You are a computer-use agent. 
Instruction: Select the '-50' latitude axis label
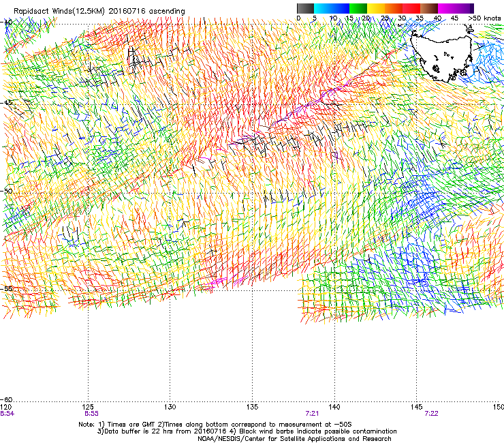pyautogui.click(x=7, y=191)
